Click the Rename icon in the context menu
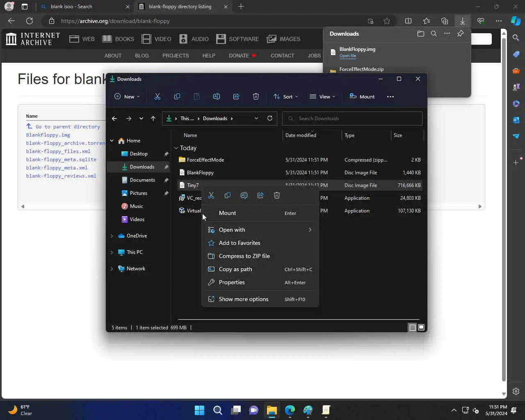This screenshot has width=525, height=420. tap(244, 195)
